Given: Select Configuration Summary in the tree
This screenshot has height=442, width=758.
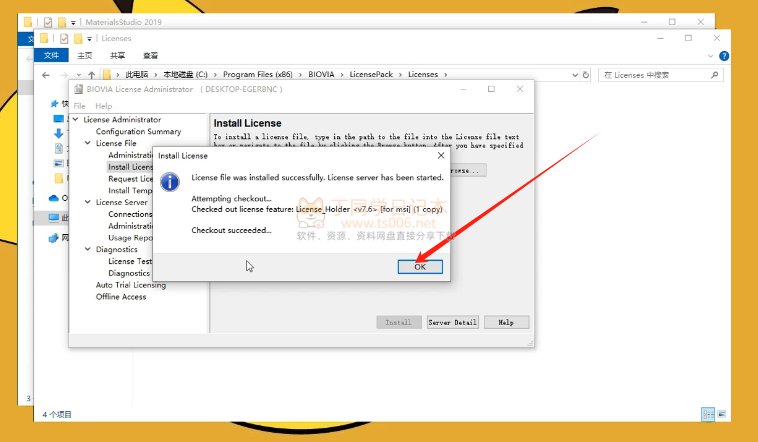Looking at the screenshot, I should click(x=138, y=131).
